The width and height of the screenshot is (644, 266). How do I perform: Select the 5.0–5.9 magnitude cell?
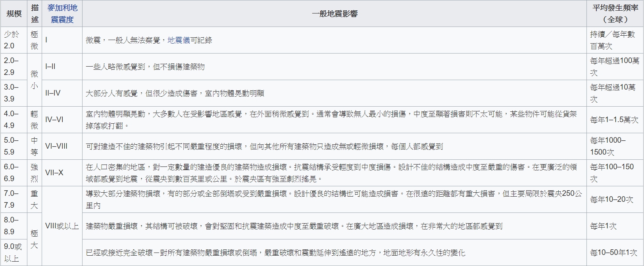(14, 146)
